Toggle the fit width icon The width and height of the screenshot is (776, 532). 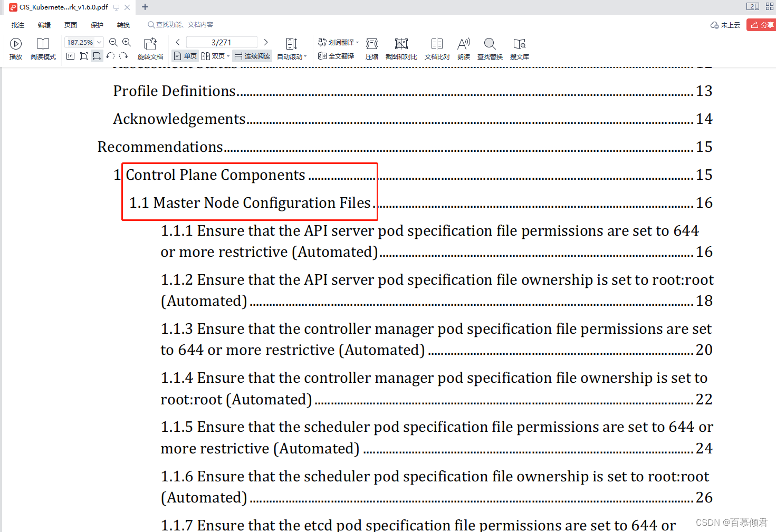97,56
